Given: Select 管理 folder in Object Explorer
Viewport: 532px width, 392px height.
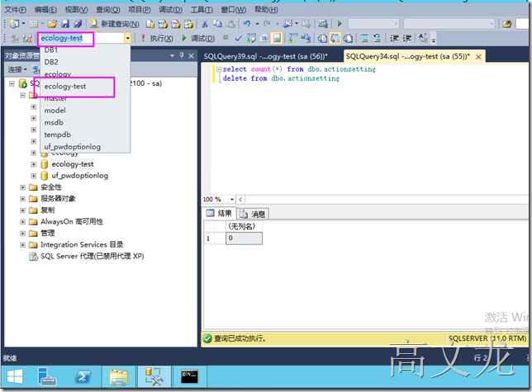Looking at the screenshot, I should click(48, 234).
